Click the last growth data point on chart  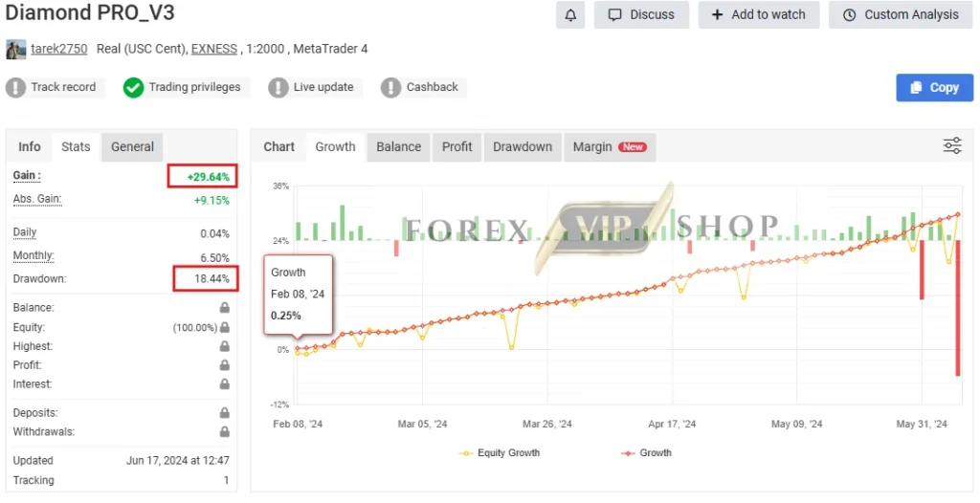(958, 214)
